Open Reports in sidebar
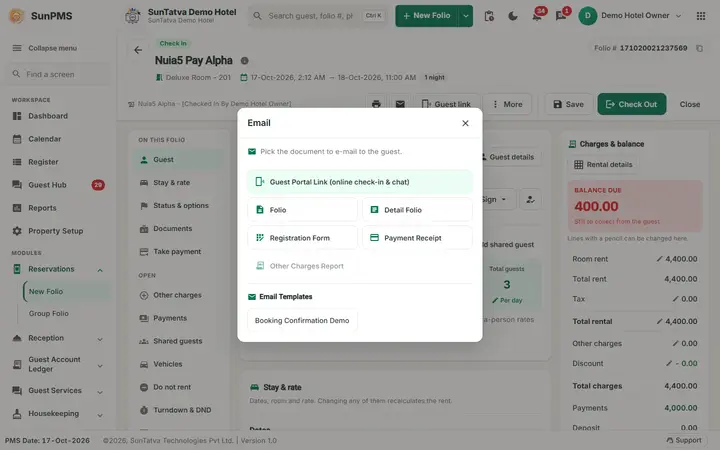The image size is (720, 450). (57, 208)
